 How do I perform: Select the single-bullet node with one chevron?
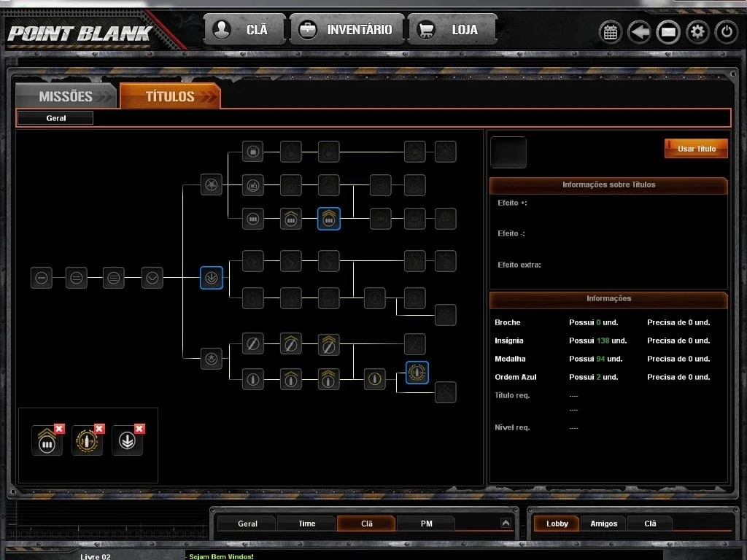(290, 379)
